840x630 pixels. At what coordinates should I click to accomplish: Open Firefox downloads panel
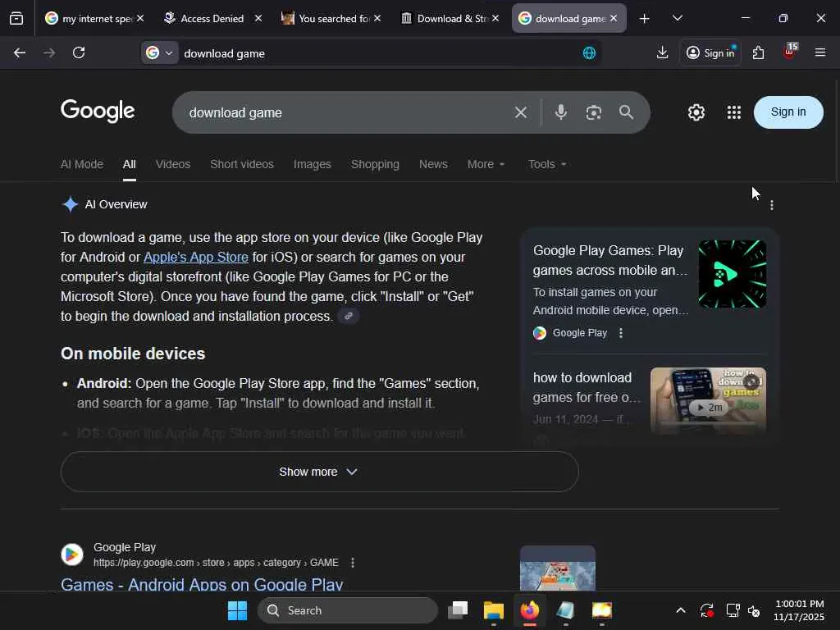(x=662, y=52)
